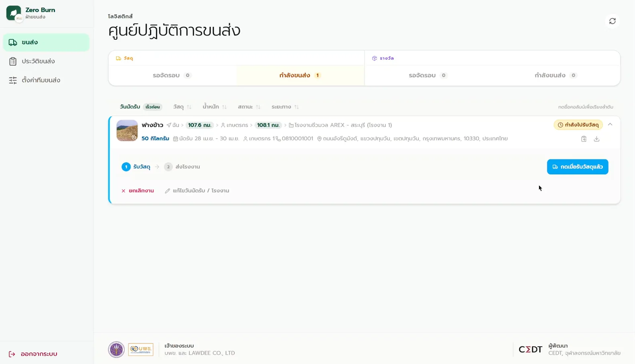Click the กำลังไปรับวัสดุ status badge
Image resolution: width=635 pixels, height=364 pixels.
(578, 125)
